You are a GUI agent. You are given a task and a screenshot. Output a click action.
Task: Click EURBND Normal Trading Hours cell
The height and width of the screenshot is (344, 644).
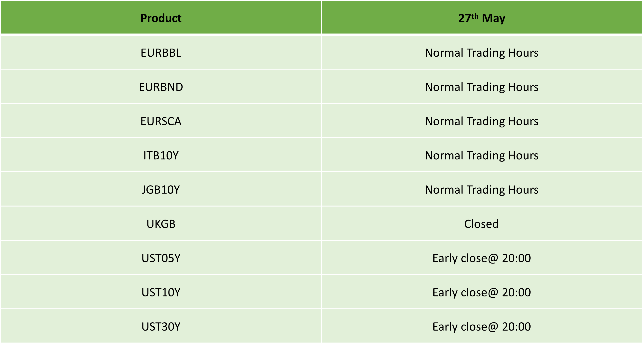point(481,87)
